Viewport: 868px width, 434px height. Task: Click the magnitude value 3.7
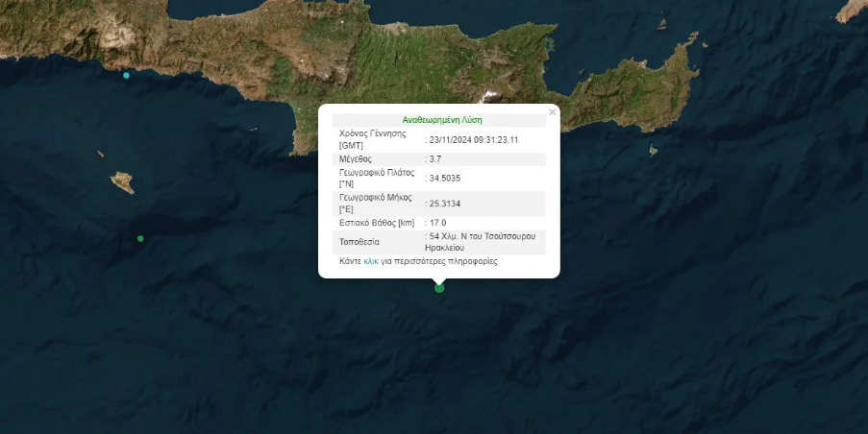[x=435, y=158]
